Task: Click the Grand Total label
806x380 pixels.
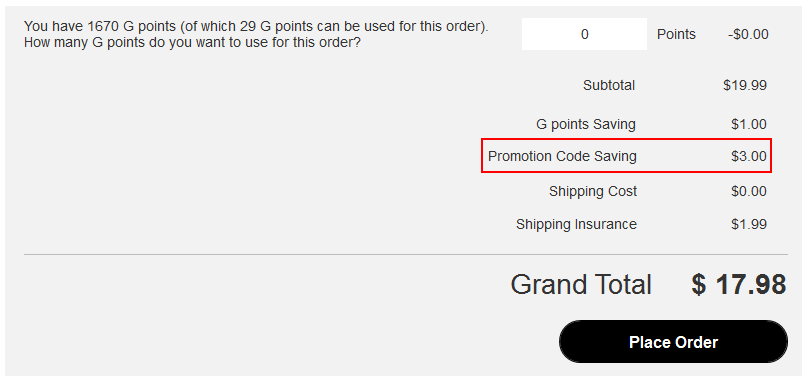Action: pyautogui.click(x=581, y=284)
